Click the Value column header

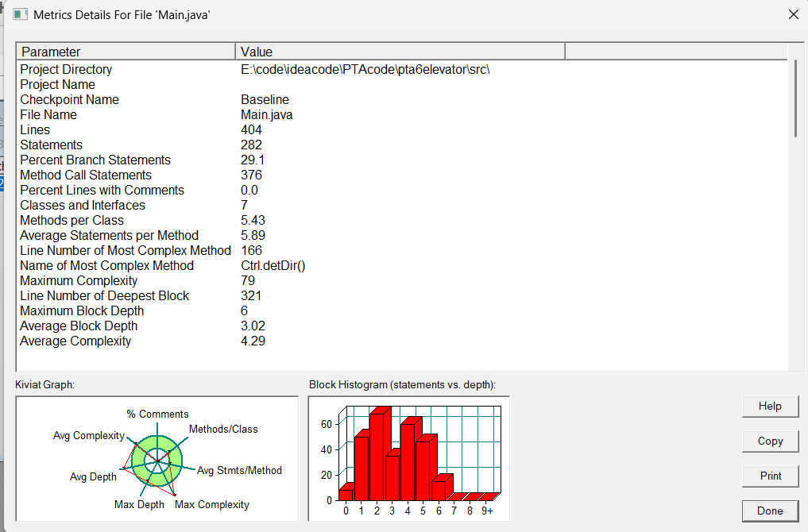coord(400,52)
